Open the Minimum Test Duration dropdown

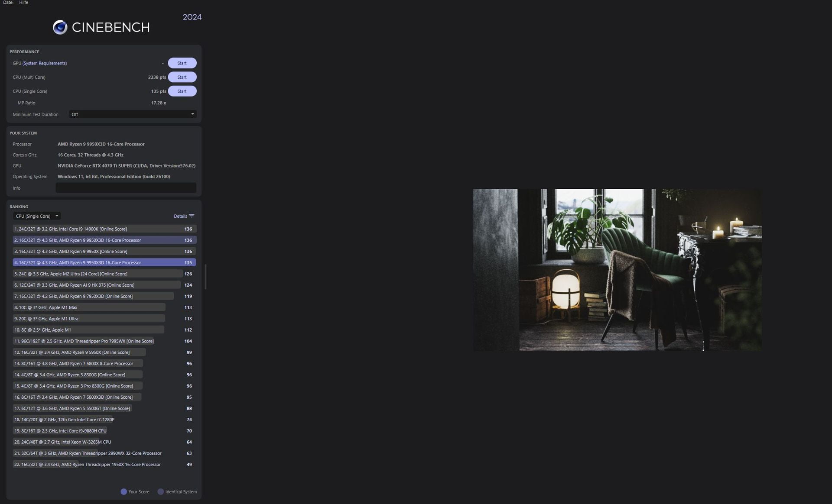coord(133,114)
